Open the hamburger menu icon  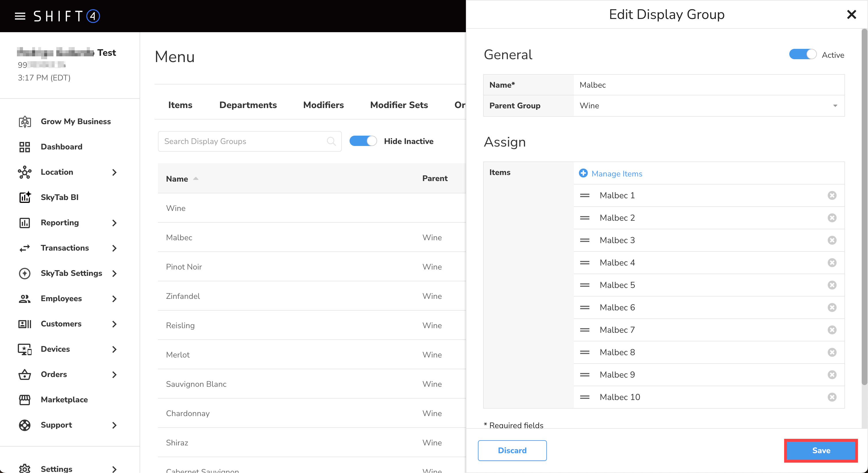20,16
